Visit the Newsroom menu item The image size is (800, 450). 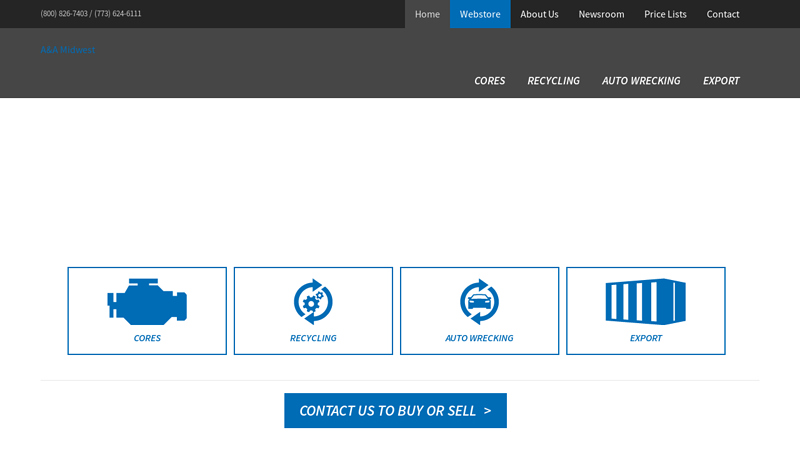pos(601,14)
